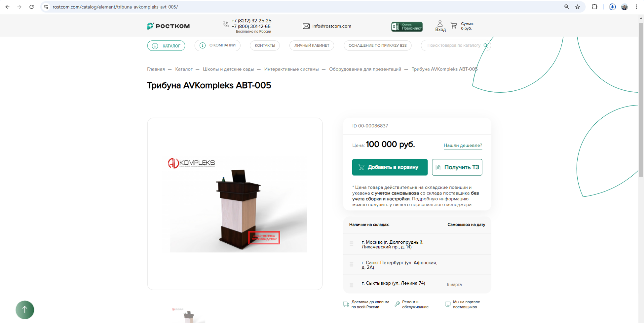Bookmark this page with the star
Screen dimensions: 644x323
click(x=578, y=7)
